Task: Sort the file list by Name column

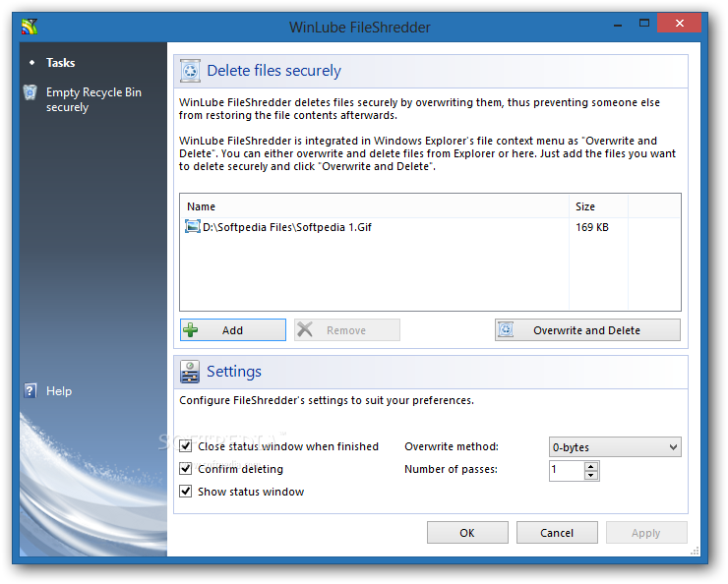Action: (x=374, y=206)
